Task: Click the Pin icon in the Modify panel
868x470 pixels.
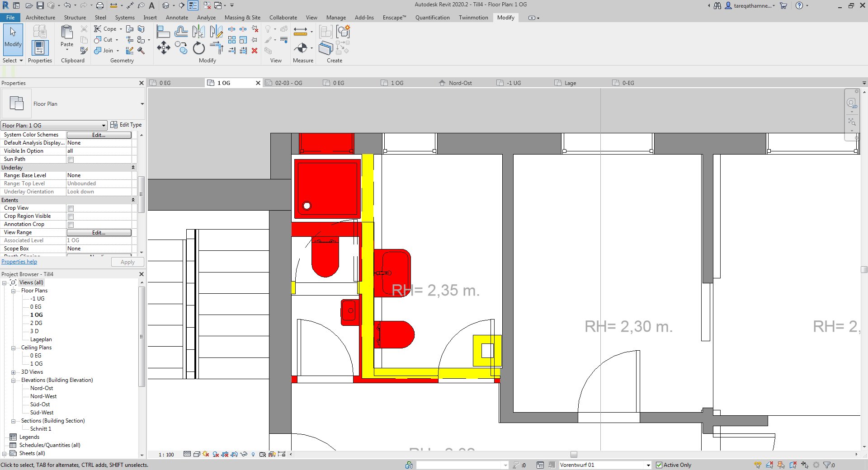Action: point(255,40)
